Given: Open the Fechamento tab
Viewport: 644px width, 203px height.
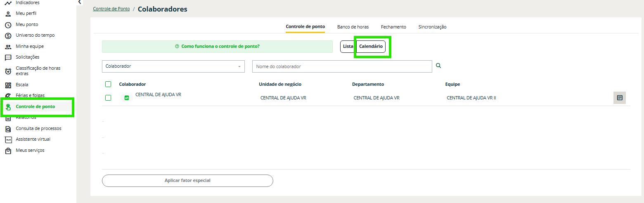Looking at the screenshot, I should 393,27.
